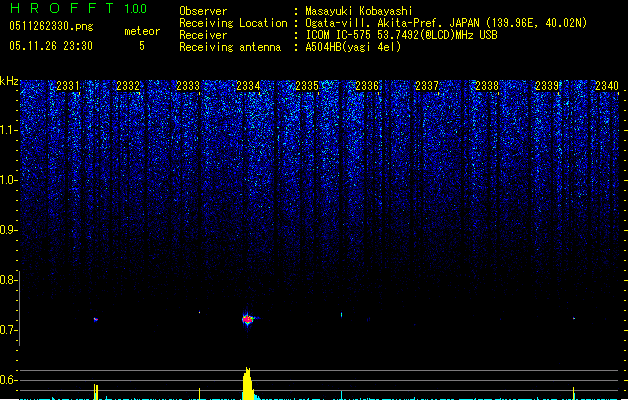Click the bright meteor echo at 2334
Screen dimensions: 629x400
[248, 319]
